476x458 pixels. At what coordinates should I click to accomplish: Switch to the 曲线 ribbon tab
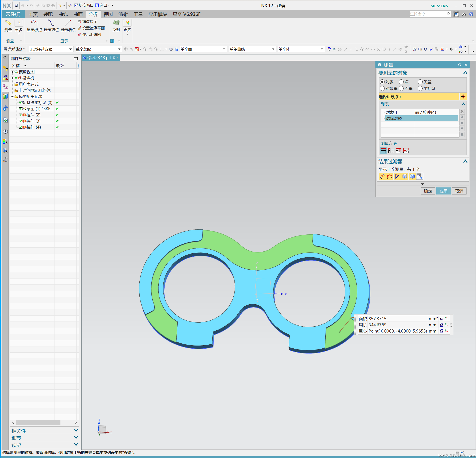(63, 14)
